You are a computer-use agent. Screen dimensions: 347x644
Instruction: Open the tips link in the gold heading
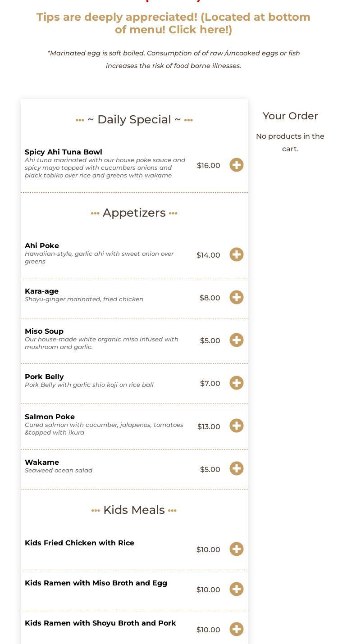(x=173, y=23)
